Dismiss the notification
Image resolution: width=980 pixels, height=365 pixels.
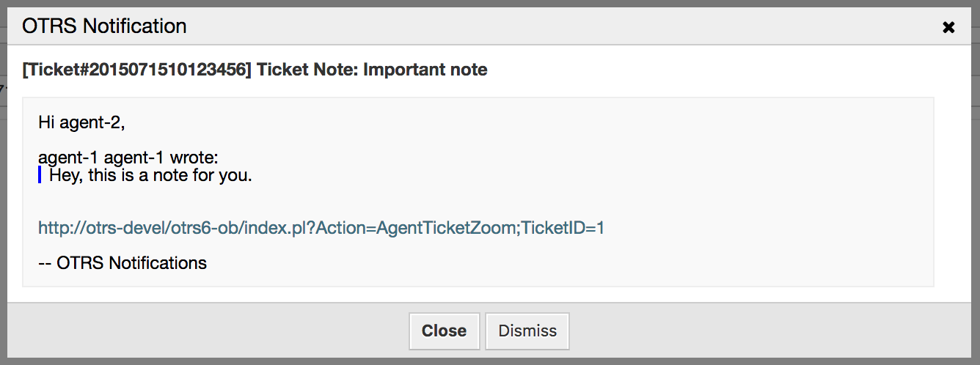pos(527,331)
